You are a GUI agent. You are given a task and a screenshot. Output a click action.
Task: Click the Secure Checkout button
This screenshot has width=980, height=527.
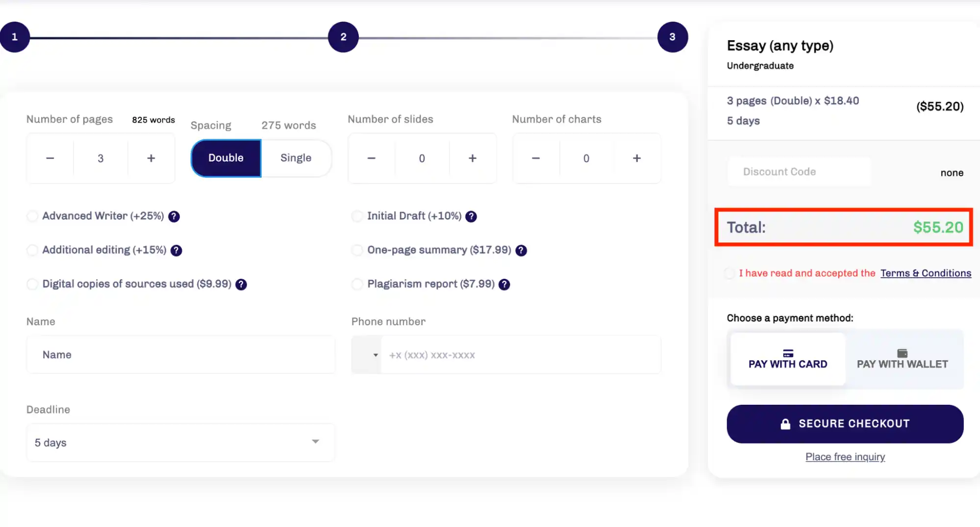coord(845,424)
